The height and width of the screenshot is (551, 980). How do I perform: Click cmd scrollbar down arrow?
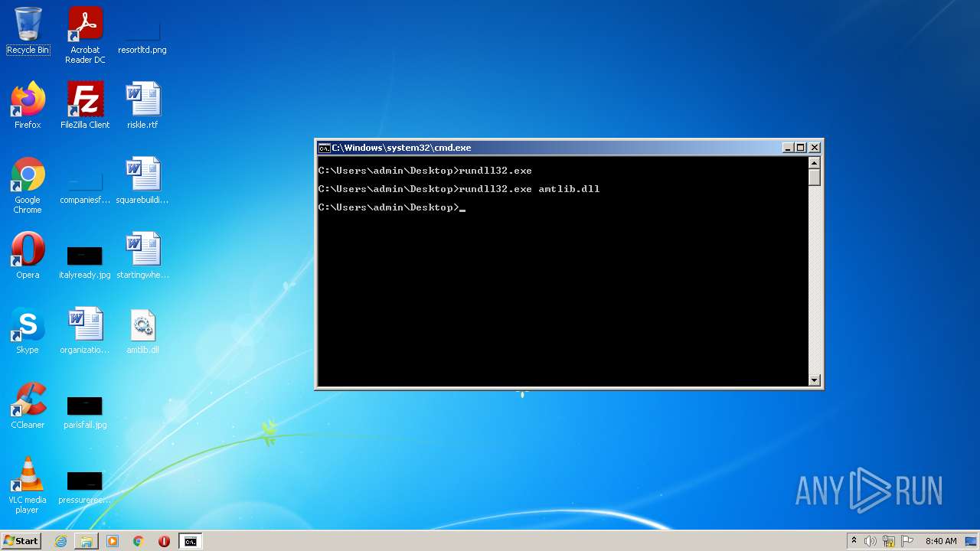(x=815, y=380)
